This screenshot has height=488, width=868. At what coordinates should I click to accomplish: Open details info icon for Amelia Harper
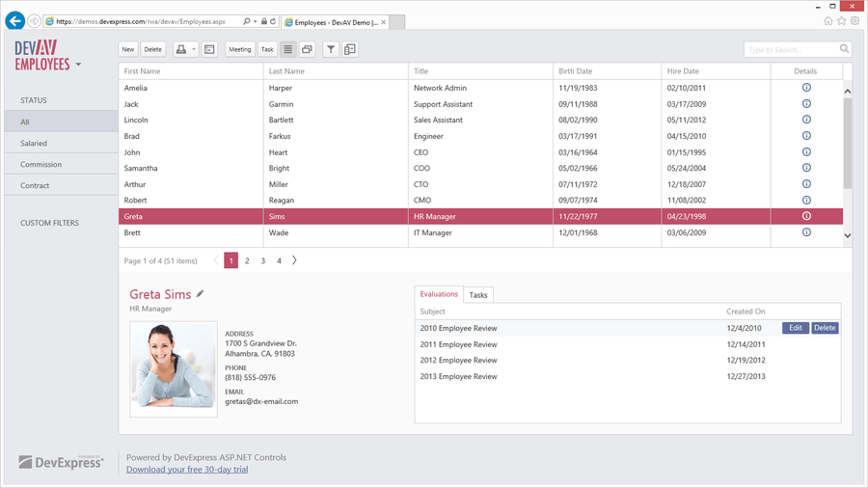click(806, 88)
